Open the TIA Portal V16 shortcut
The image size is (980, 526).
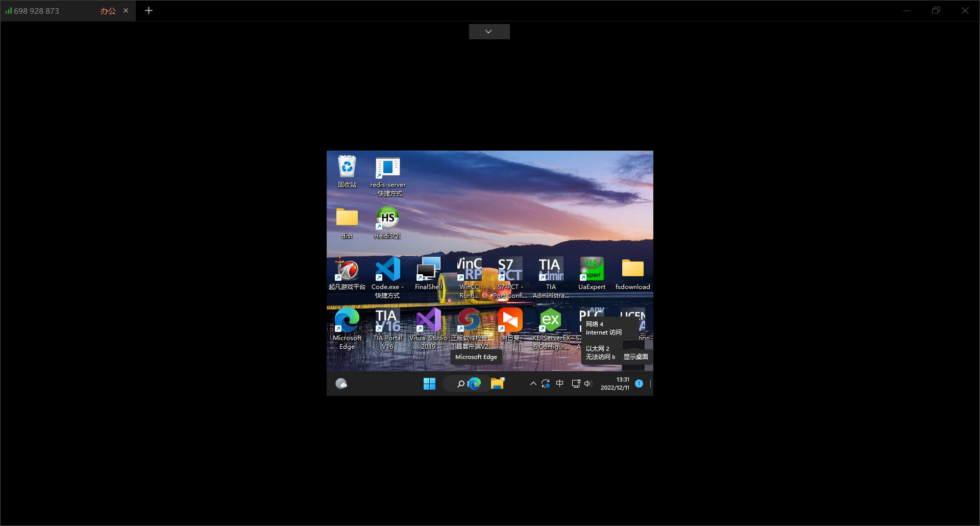point(388,329)
